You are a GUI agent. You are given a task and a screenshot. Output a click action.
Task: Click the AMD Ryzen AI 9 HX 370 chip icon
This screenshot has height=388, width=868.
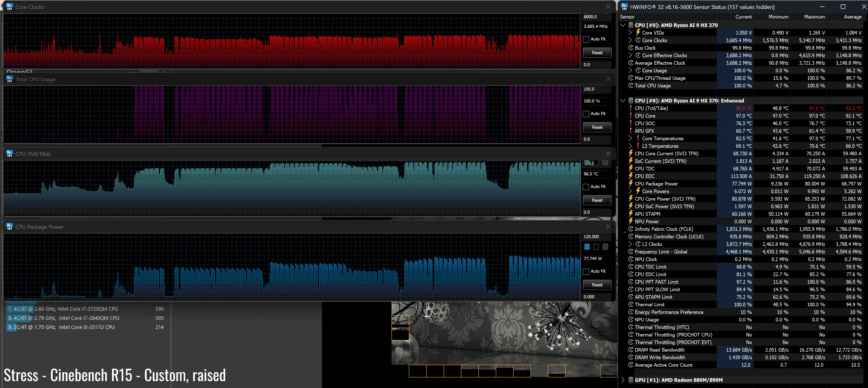pos(631,25)
